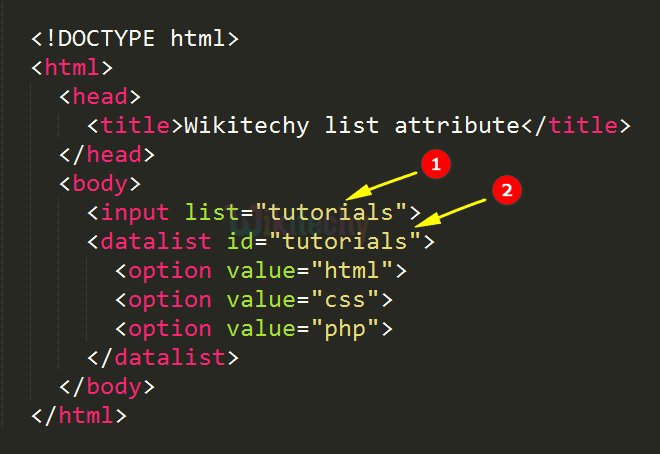Click the closing title tag
The height and width of the screenshot is (454, 660).
pos(577,126)
